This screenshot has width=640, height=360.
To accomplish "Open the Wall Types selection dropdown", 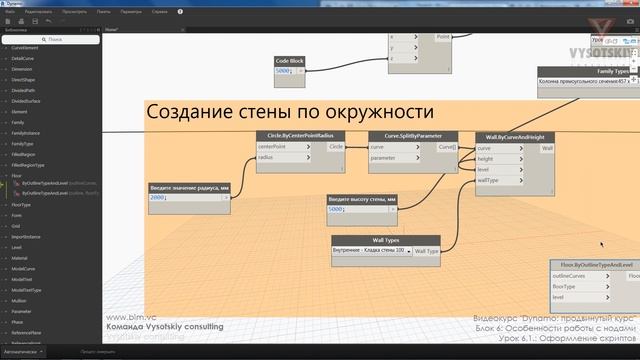I will pyautogui.click(x=371, y=251).
